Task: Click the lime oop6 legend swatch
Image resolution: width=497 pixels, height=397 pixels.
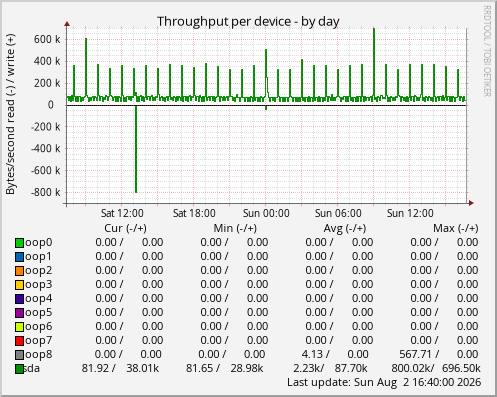Action: pyautogui.click(x=19, y=327)
